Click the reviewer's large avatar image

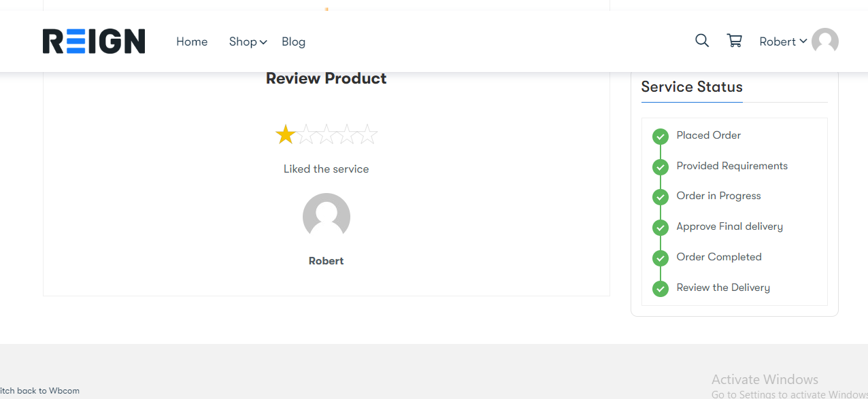point(327,217)
